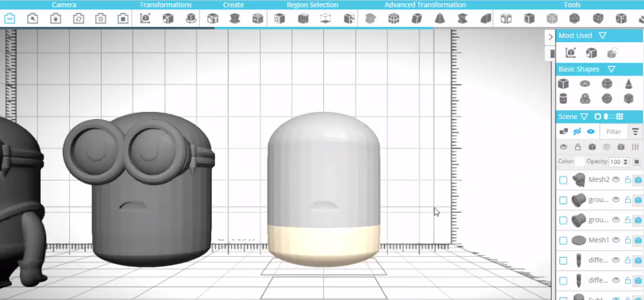Viewport: 644px width, 300px height.
Task: Click the Move icon in Most Used
Action: tap(570, 53)
